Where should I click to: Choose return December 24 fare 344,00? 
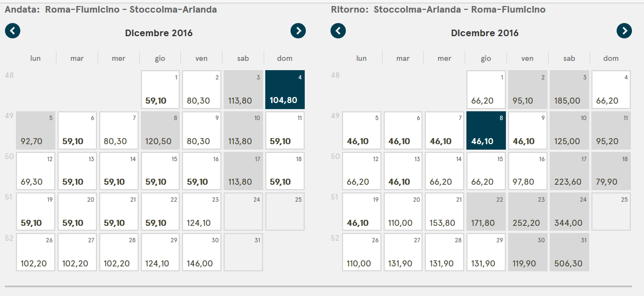click(569, 212)
